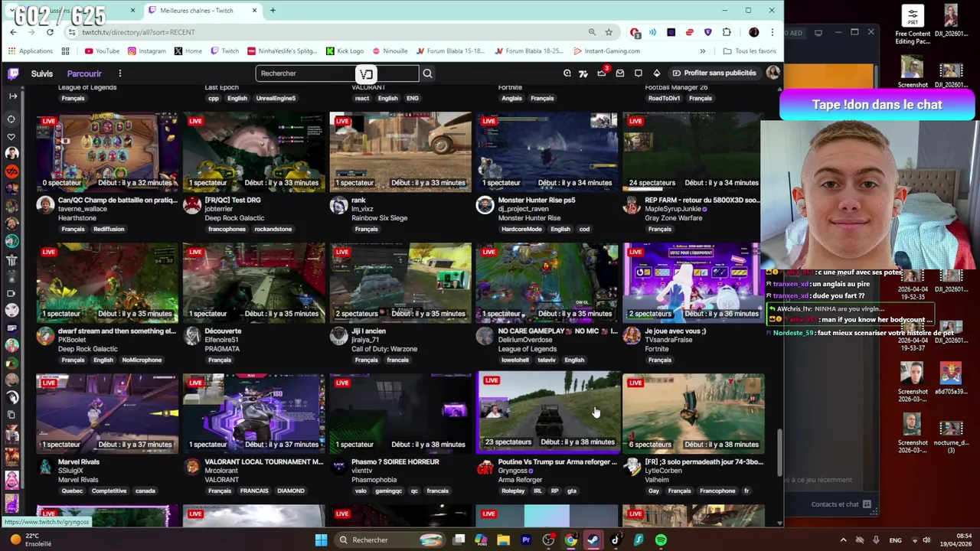
Task: Select the Rediffusion tag
Action: (109, 229)
